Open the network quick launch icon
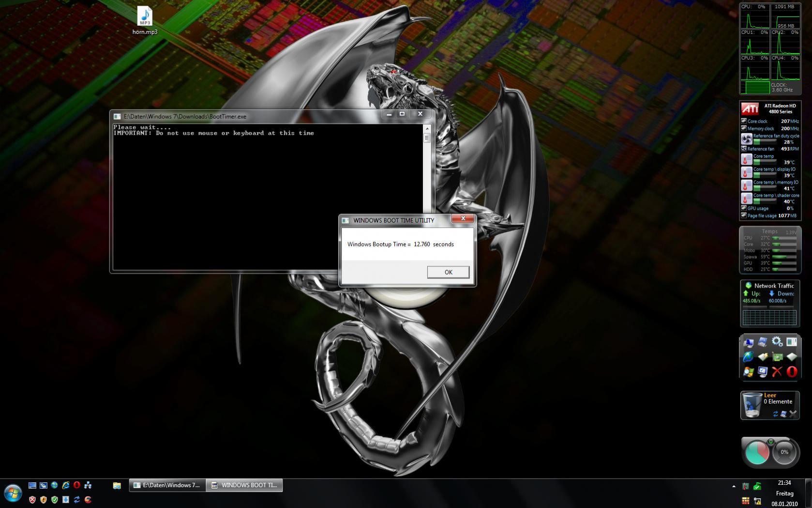 tap(88, 485)
